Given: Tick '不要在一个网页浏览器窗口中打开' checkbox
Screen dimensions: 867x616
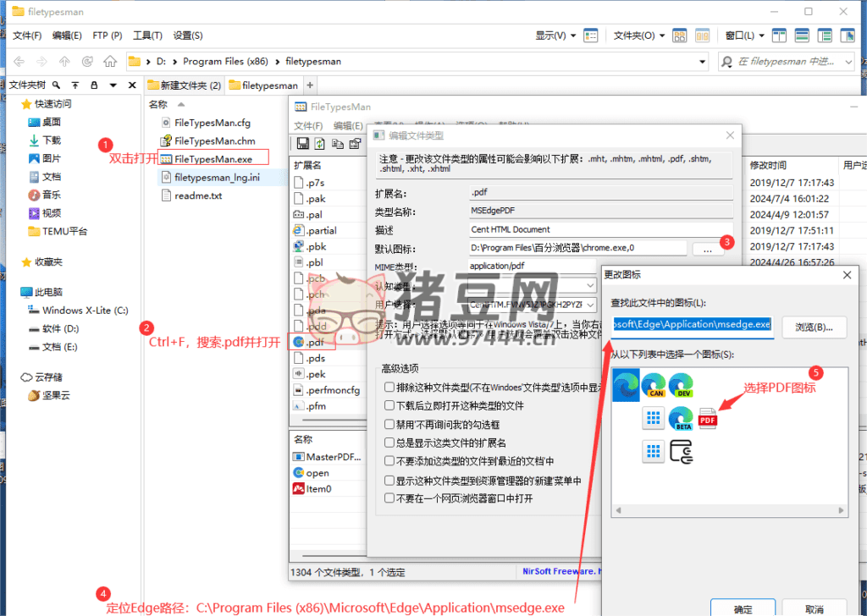Looking at the screenshot, I should click(x=389, y=498).
